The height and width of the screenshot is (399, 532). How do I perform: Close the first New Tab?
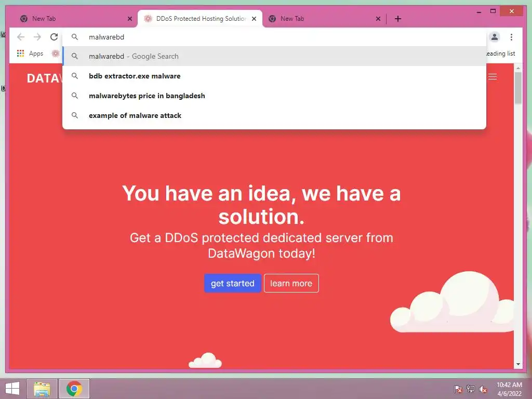point(129,19)
